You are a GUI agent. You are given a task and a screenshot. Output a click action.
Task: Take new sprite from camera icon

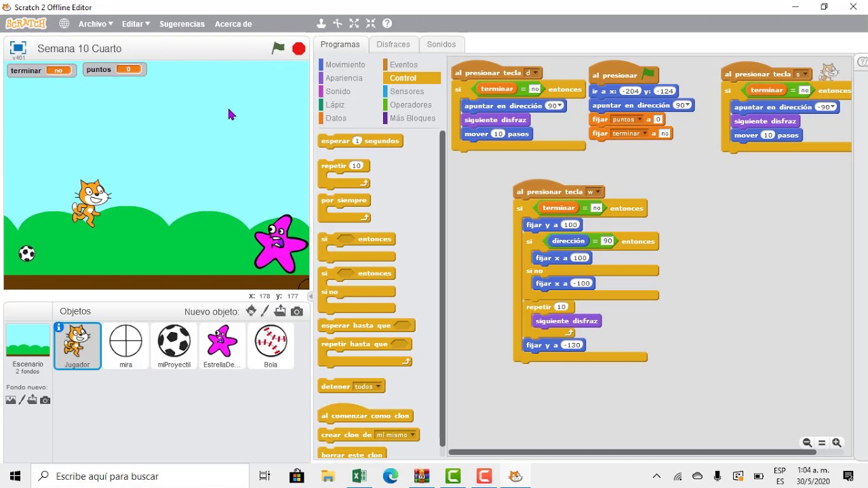click(x=297, y=312)
